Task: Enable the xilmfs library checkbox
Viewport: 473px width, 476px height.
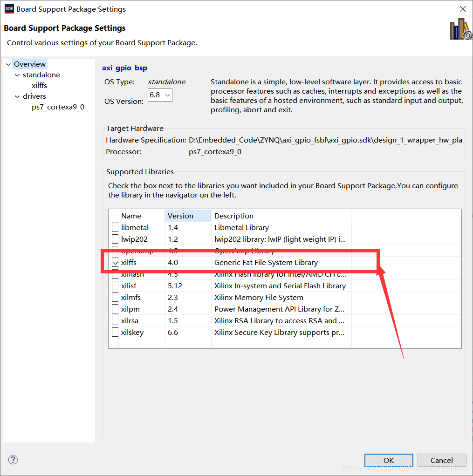Action: pos(115,297)
